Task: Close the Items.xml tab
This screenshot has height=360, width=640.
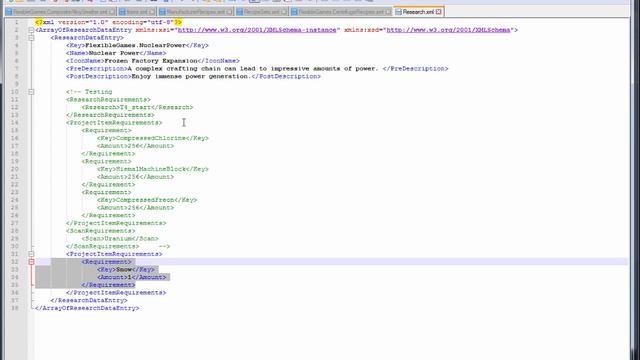Action: [x=152, y=12]
